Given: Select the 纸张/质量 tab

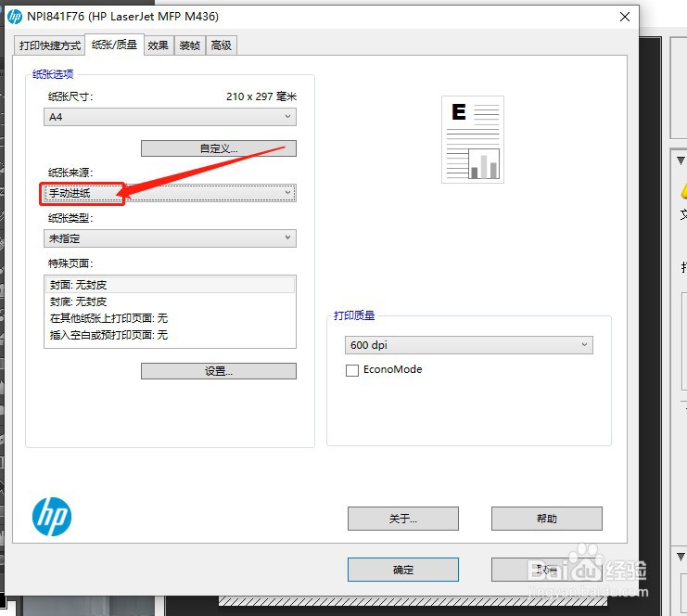Looking at the screenshot, I should (114, 45).
